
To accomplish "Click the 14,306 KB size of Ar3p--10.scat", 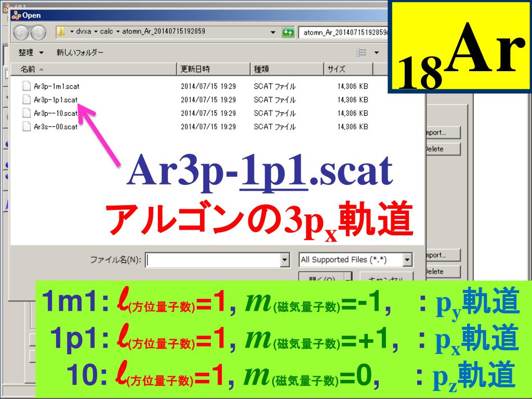I will 353,113.
